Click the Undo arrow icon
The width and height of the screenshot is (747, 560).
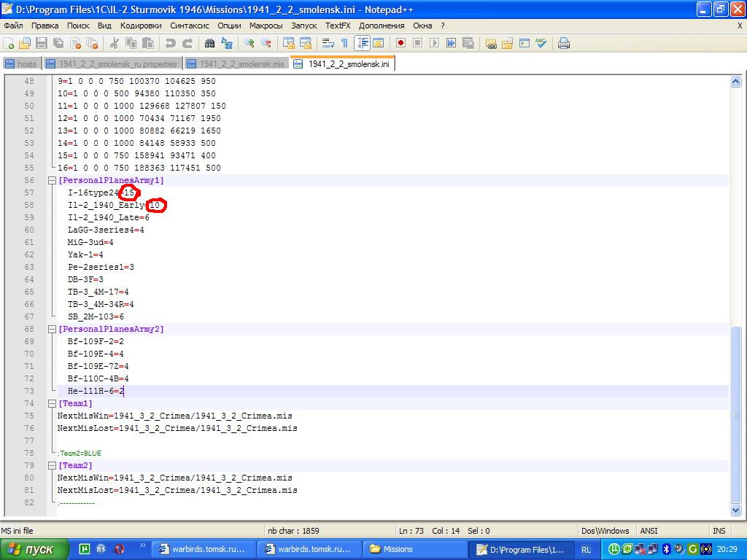(x=171, y=43)
